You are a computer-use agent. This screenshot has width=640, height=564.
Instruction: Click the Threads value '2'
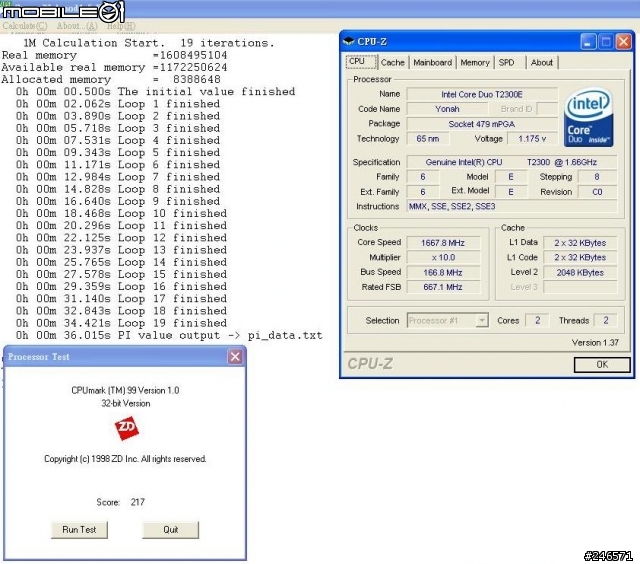pos(606,320)
